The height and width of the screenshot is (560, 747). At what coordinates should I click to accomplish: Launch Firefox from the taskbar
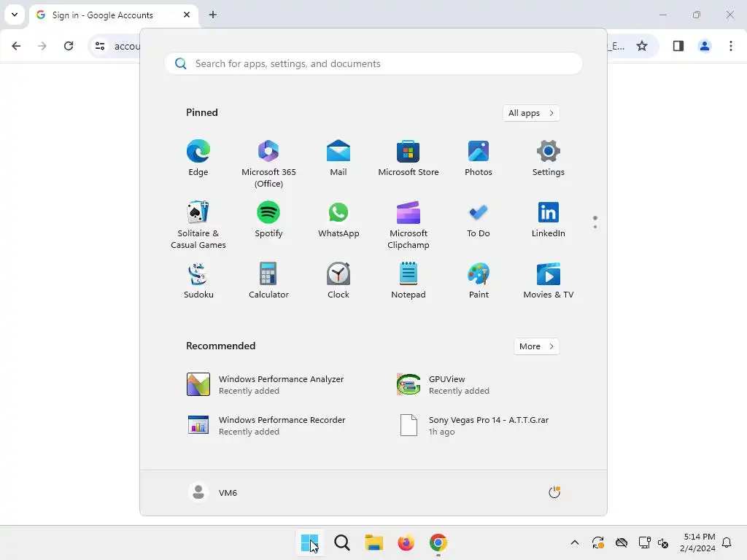pyautogui.click(x=406, y=542)
